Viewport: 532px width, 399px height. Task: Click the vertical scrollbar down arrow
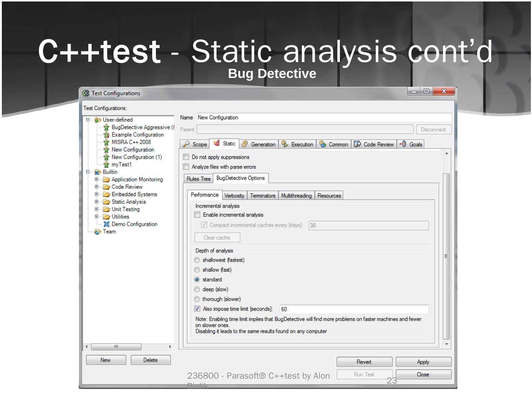(x=446, y=344)
